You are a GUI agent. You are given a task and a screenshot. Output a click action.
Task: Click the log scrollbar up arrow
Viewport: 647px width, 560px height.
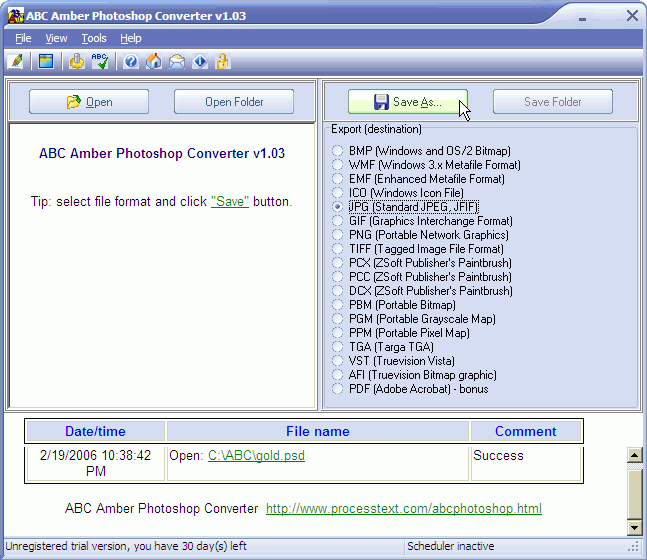(634, 455)
